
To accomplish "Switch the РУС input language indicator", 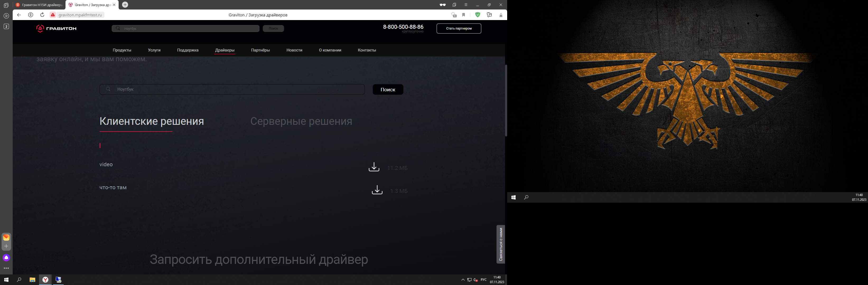I will click(484, 280).
